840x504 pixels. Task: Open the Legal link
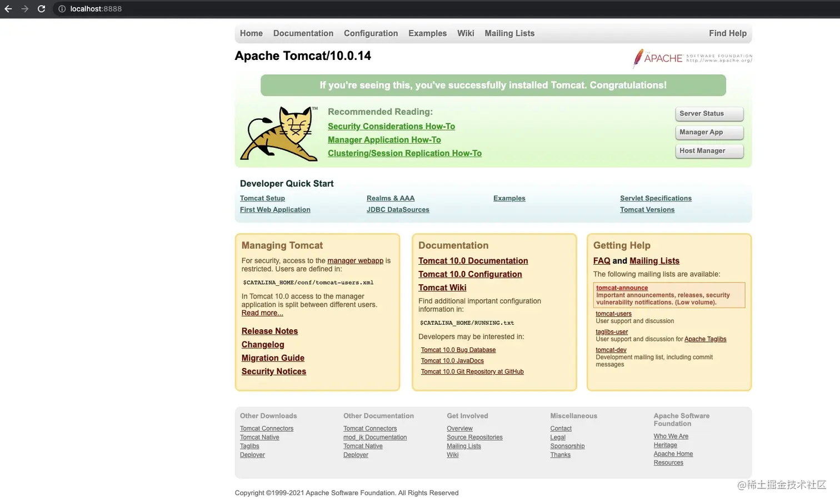pos(558,437)
